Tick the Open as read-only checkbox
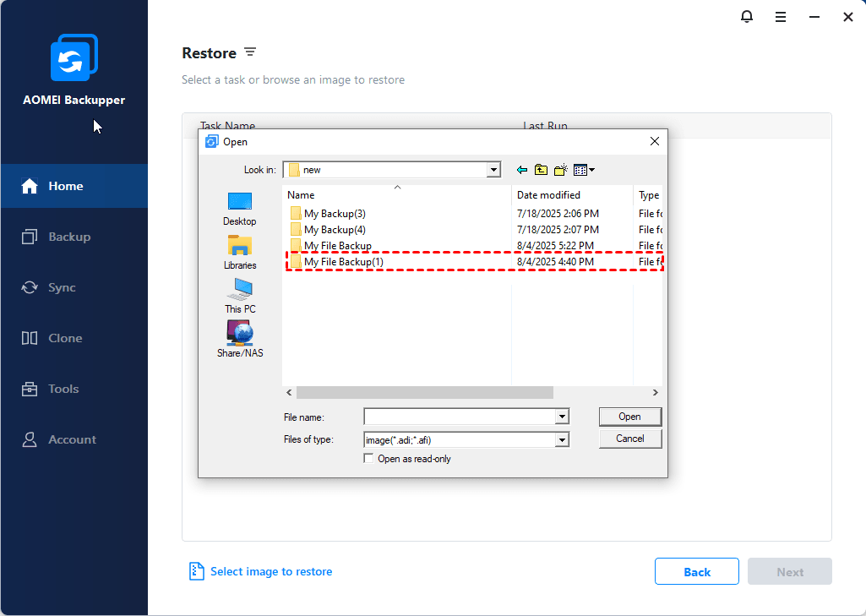Screen dimensions: 866x616 point(368,459)
